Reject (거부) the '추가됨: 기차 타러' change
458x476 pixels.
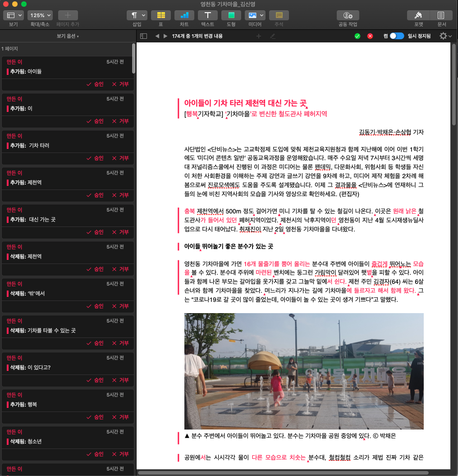(120, 158)
